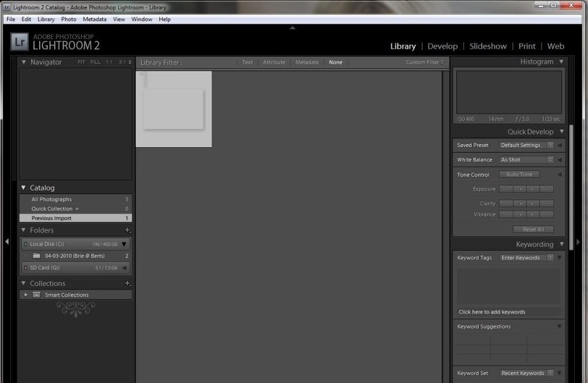Collapse the Collections panel

click(23, 283)
